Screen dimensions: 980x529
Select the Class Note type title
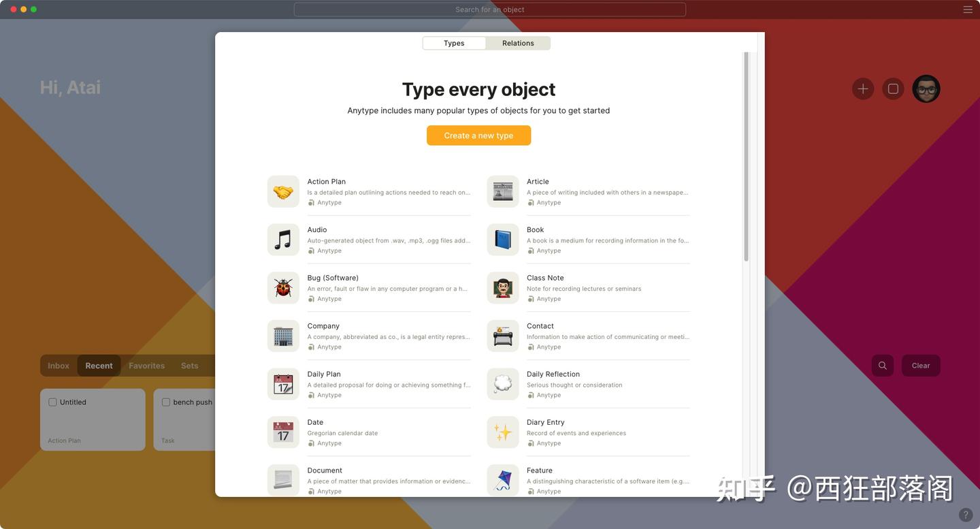coord(545,278)
